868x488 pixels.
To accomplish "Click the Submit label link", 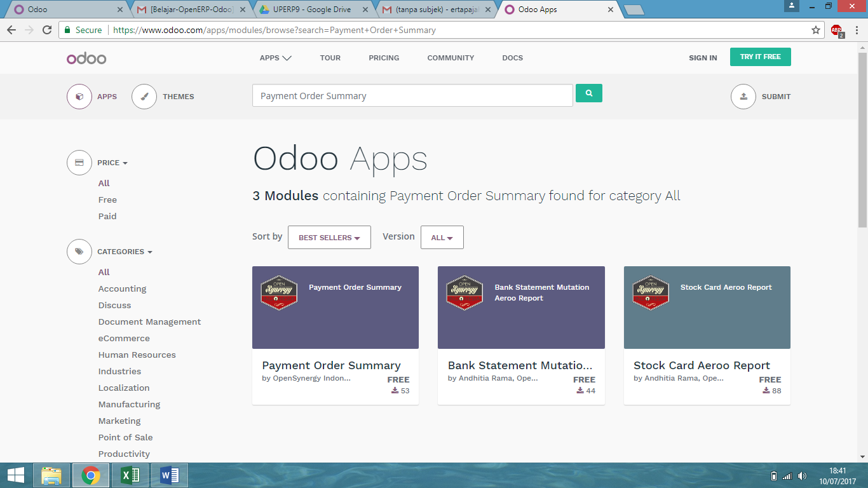I will click(776, 97).
